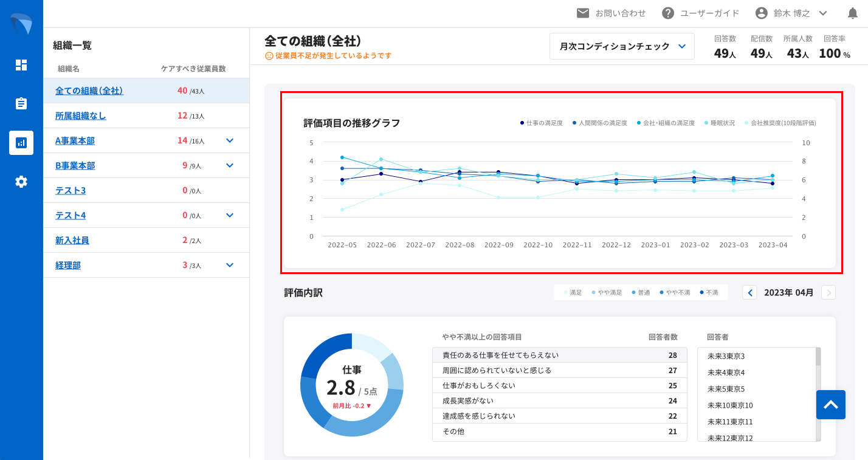Screen dimensions: 868x460
Task: Open the clipboard survey icon in the sidebar
Action: coord(21,103)
